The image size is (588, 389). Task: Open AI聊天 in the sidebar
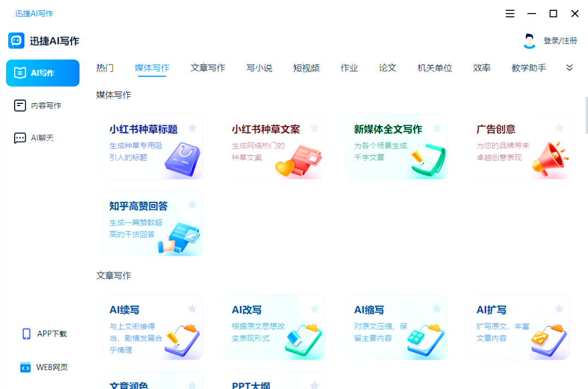34,138
